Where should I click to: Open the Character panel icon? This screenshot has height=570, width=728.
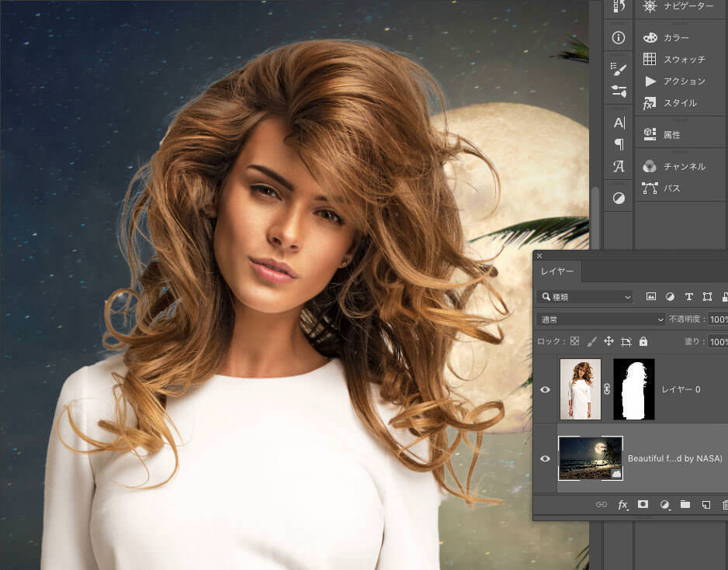[x=619, y=123]
